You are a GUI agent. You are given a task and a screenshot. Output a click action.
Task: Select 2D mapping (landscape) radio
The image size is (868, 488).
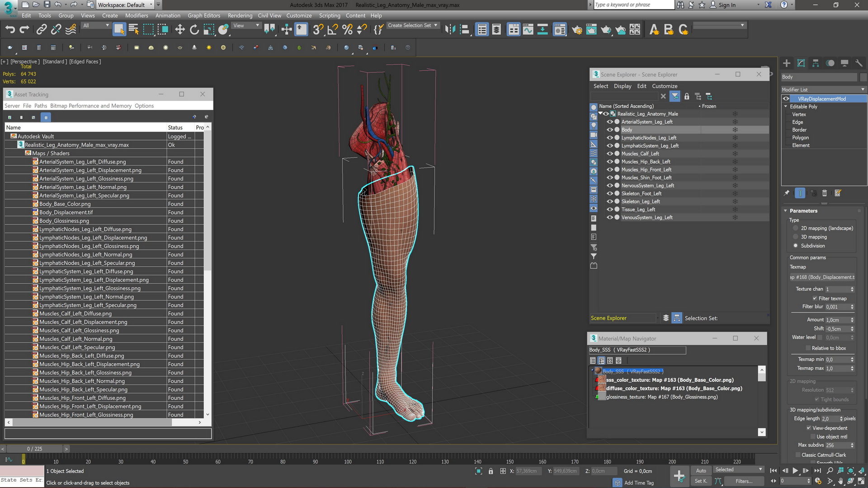pos(796,229)
